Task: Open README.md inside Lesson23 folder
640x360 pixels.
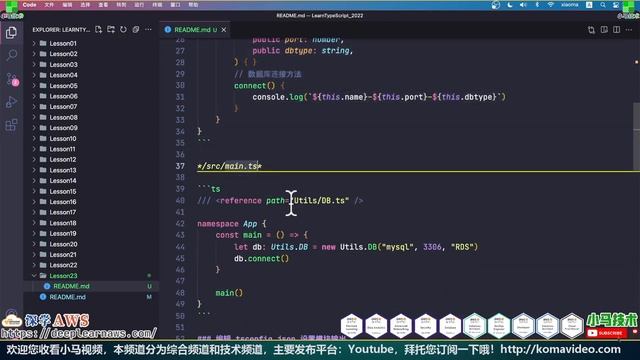Action: click(x=92, y=286)
